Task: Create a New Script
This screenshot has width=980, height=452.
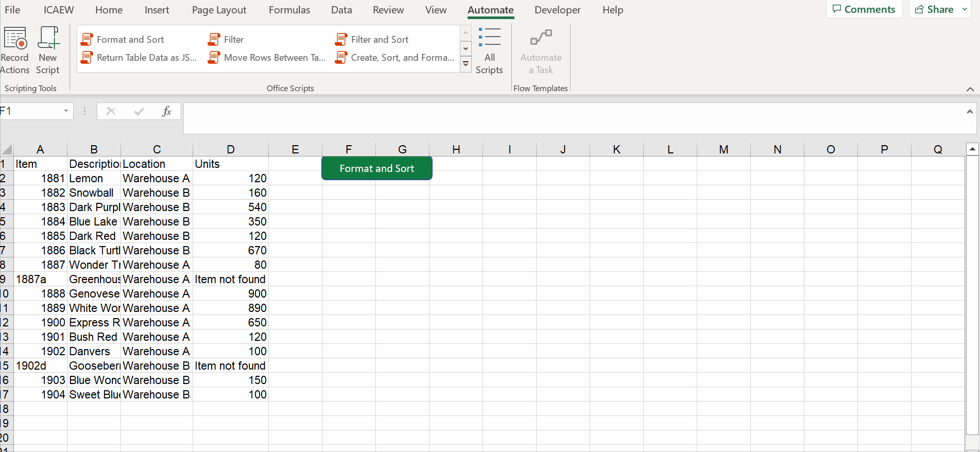Action: pyautogui.click(x=48, y=39)
